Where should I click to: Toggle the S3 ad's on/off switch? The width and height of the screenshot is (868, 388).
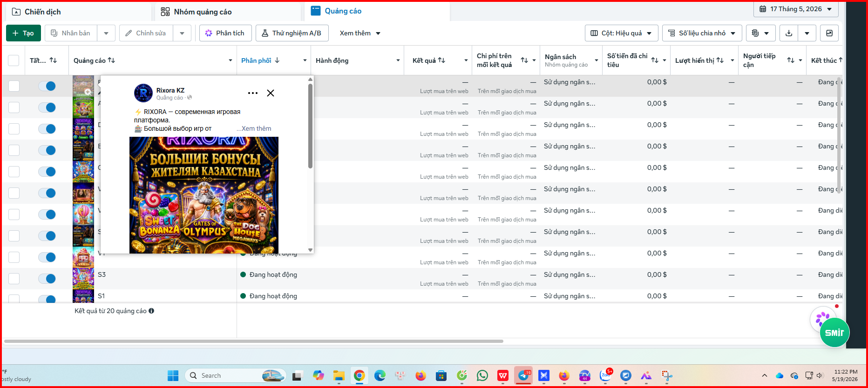coord(47,279)
